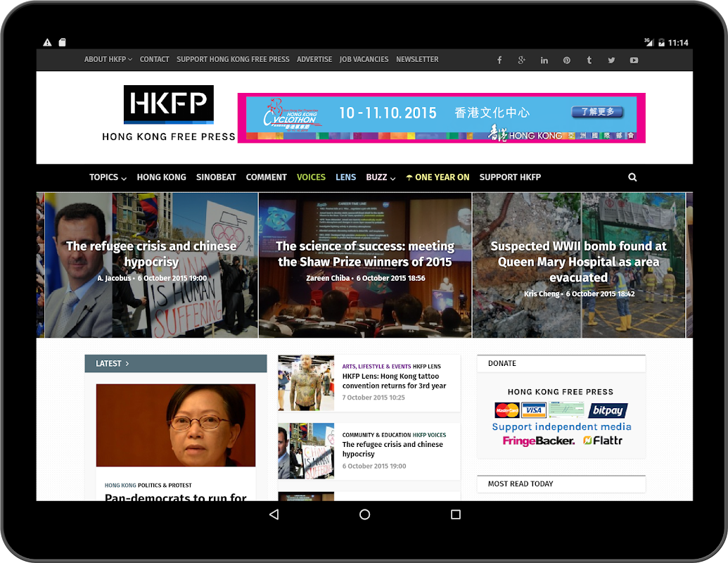Open HKFP Lens tattoo convention headline

tap(394, 381)
